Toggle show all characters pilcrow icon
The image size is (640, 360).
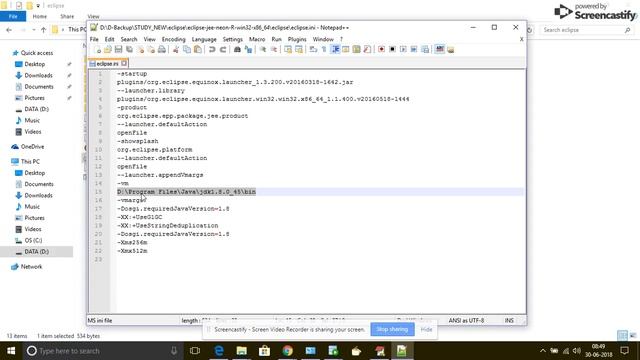tap(324, 49)
